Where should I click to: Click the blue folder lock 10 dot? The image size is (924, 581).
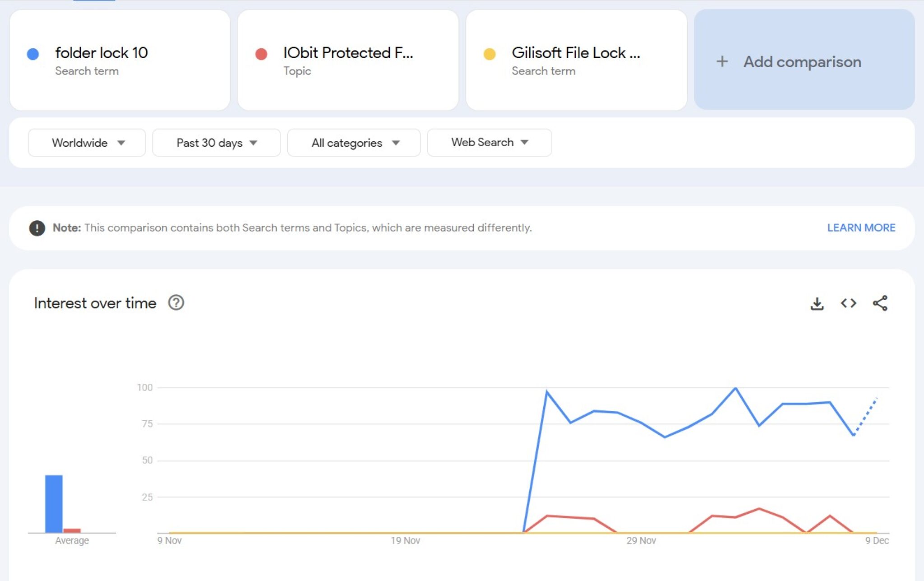click(33, 54)
